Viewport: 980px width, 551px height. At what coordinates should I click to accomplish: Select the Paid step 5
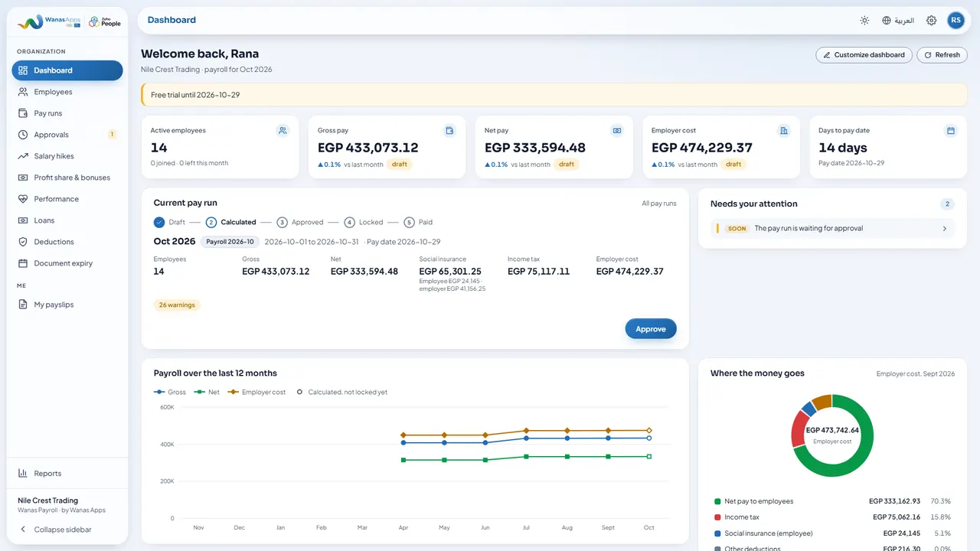409,222
